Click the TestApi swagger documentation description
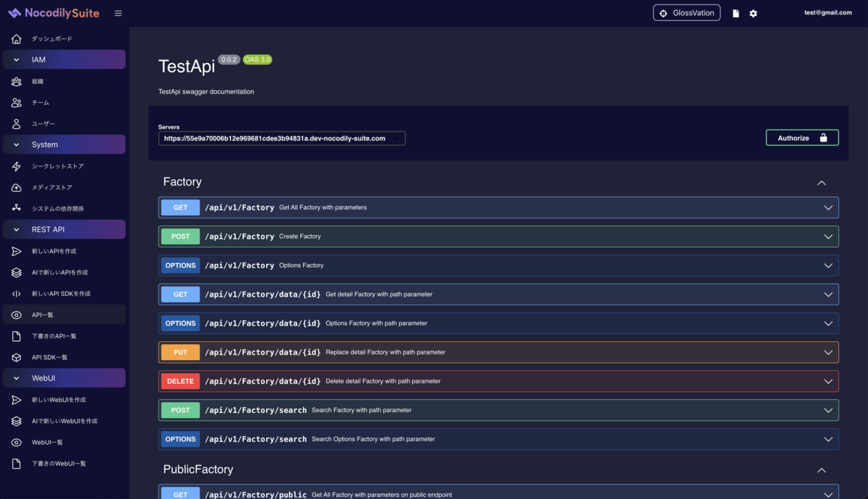The height and width of the screenshot is (499, 868). pos(206,92)
